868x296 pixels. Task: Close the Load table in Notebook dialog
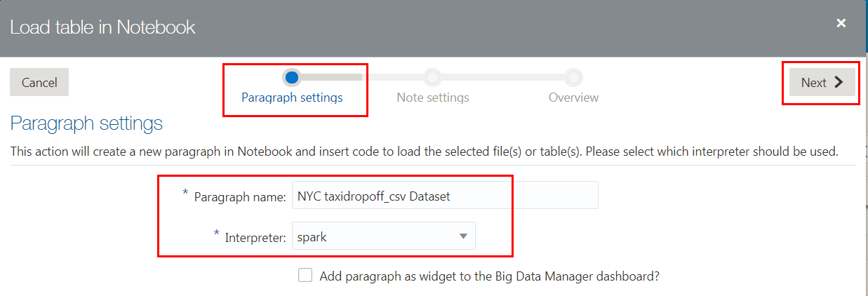pyautogui.click(x=841, y=23)
